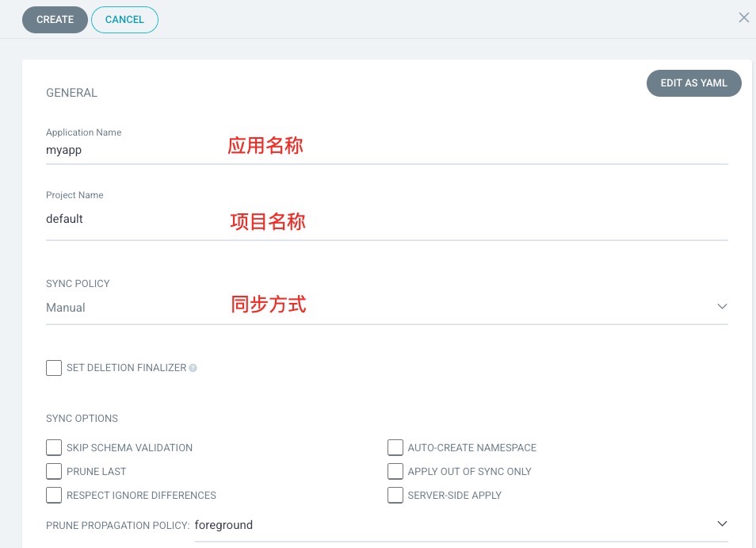Check Respect Ignore Differences option
The width and height of the screenshot is (756, 548).
54,496
